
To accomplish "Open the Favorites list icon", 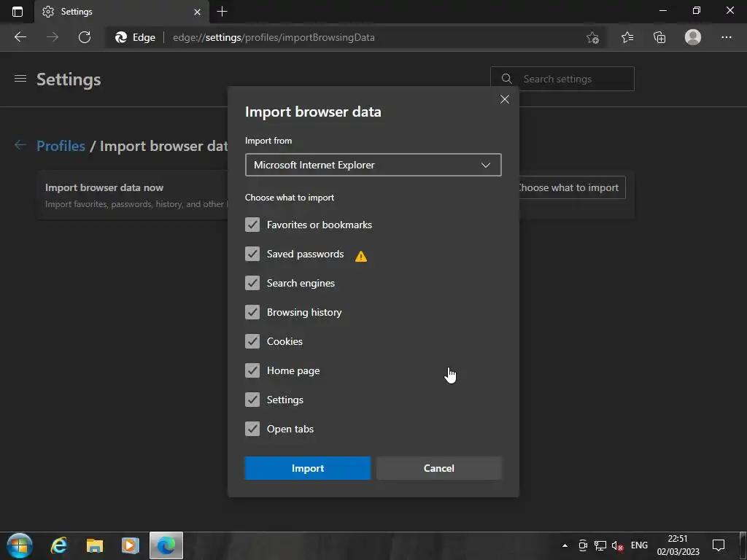I will [x=627, y=37].
